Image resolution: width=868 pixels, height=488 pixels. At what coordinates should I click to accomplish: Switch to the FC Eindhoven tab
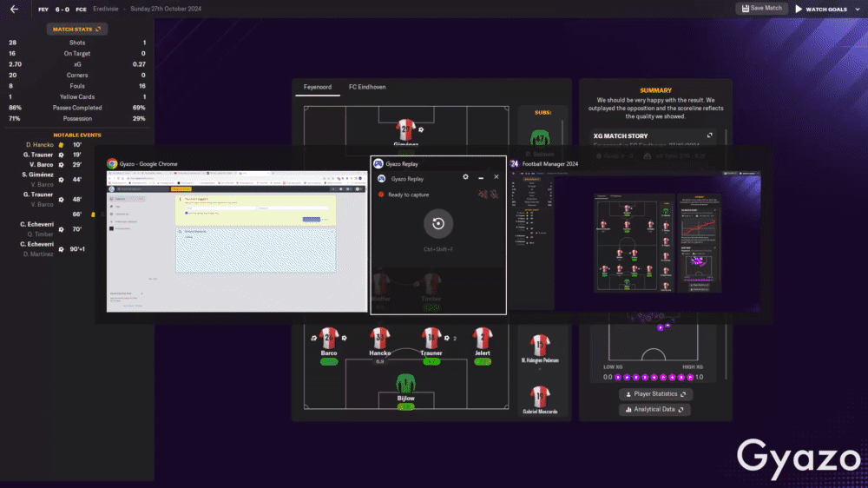coord(367,87)
